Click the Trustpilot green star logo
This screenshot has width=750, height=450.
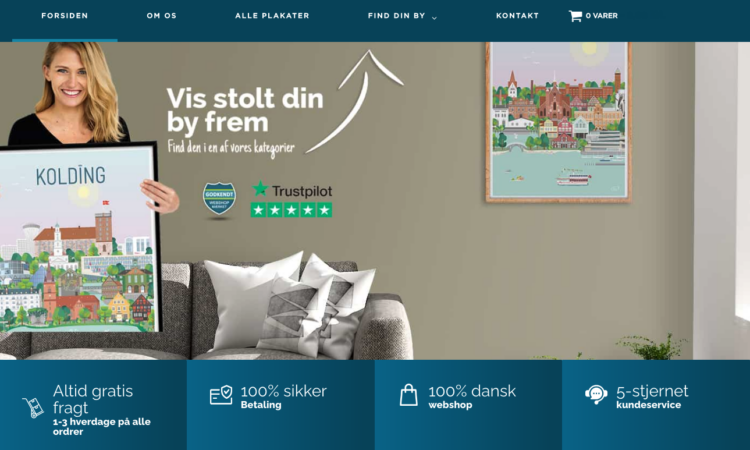point(260,189)
